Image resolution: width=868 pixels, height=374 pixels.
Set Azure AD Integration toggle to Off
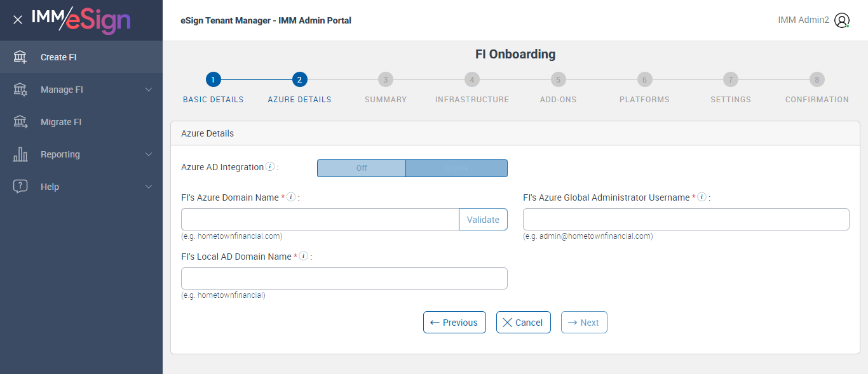tap(362, 168)
